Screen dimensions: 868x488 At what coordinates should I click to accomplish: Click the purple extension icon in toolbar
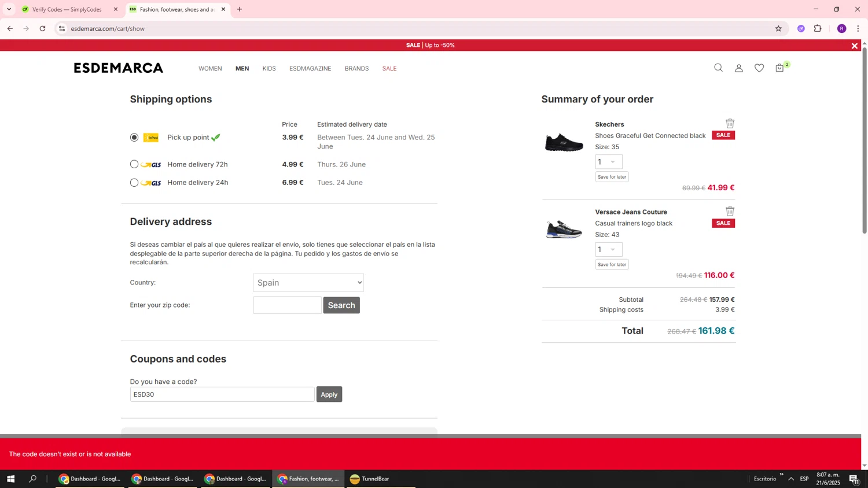801,28
